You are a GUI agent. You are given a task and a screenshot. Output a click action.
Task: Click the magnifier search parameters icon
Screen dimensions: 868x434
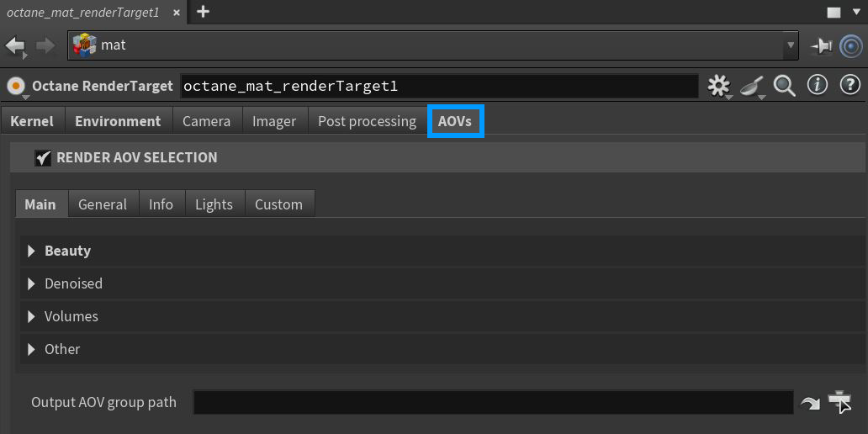[x=785, y=86]
